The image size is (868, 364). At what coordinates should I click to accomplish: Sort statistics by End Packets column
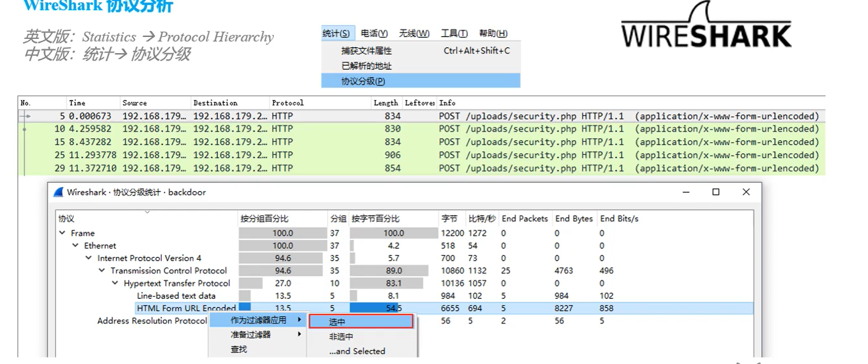pos(524,219)
